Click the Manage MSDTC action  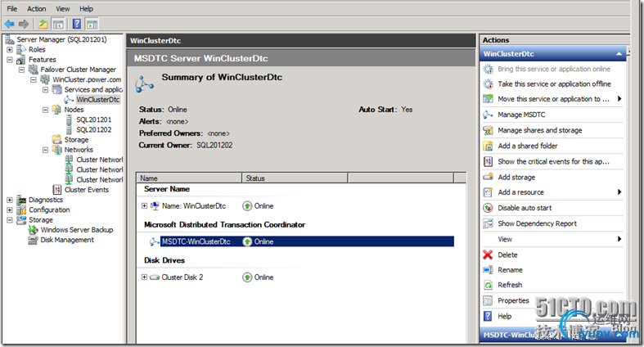[x=521, y=115]
